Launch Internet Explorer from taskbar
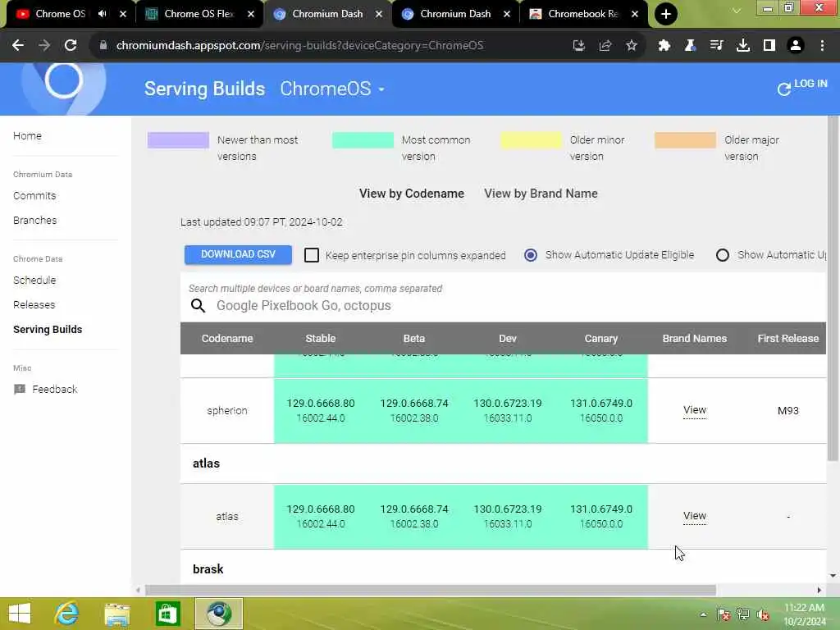Viewport: 840px width, 630px height. (67, 614)
